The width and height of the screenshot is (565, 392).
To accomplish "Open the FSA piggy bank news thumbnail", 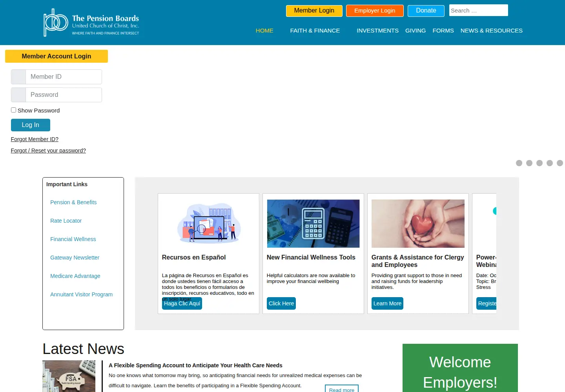I will coord(69,376).
